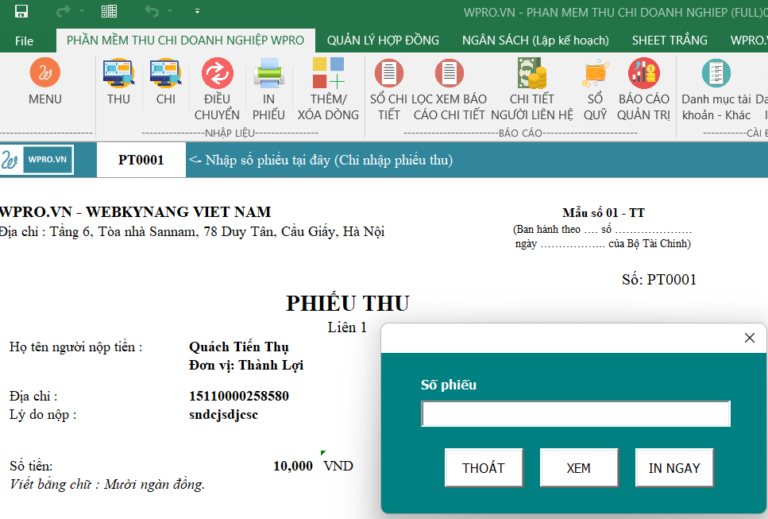Click the Redo arrow icon

(x=63, y=11)
